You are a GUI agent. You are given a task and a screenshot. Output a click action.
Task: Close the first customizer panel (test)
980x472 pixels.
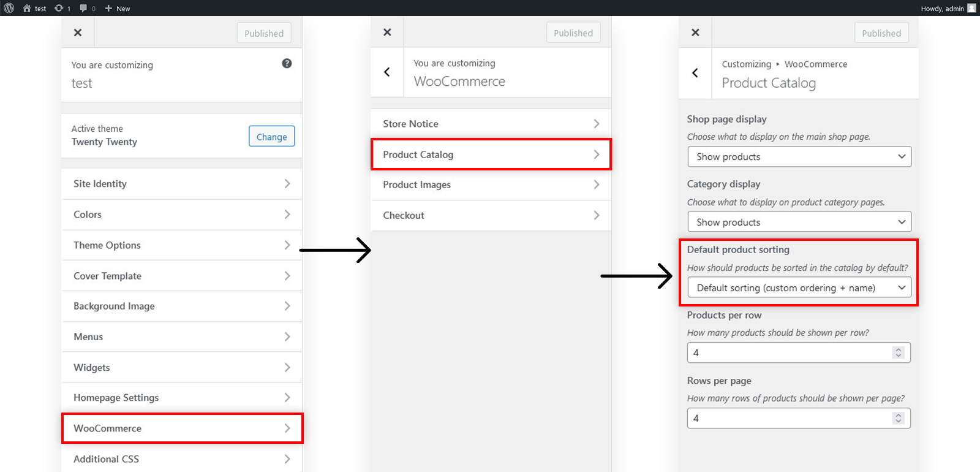tap(78, 32)
